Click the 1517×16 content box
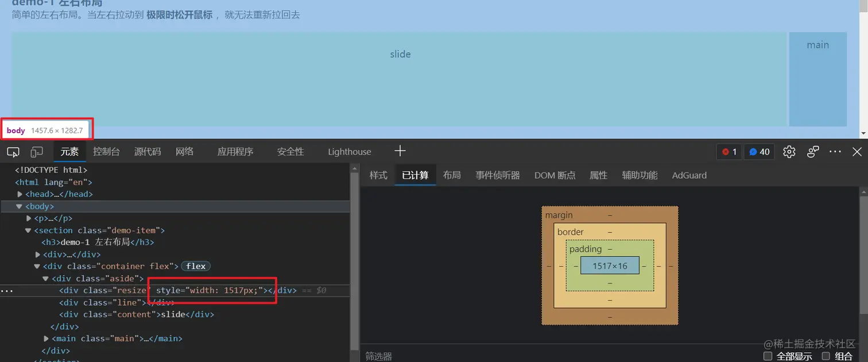This screenshot has width=868, height=362. pyautogui.click(x=610, y=265)
